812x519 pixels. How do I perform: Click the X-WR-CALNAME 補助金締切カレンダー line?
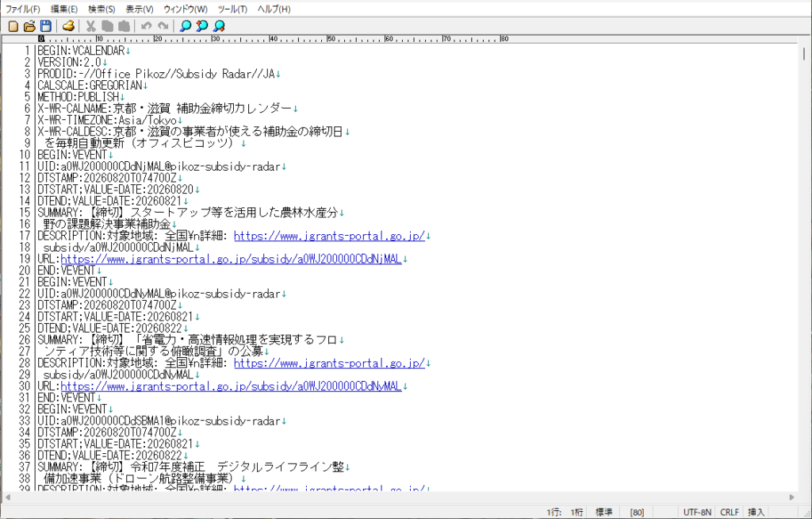(x=165, y=109)
